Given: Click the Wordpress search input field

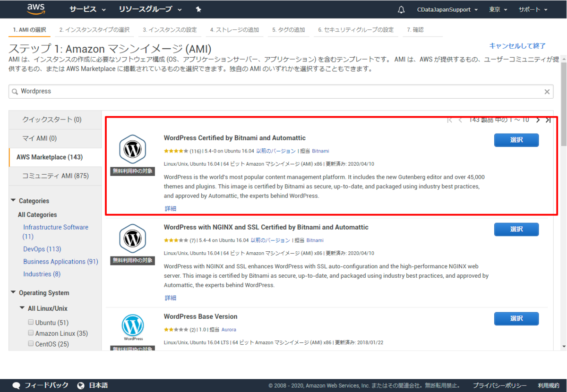Looking at the screenshot, I should point(281,92).
